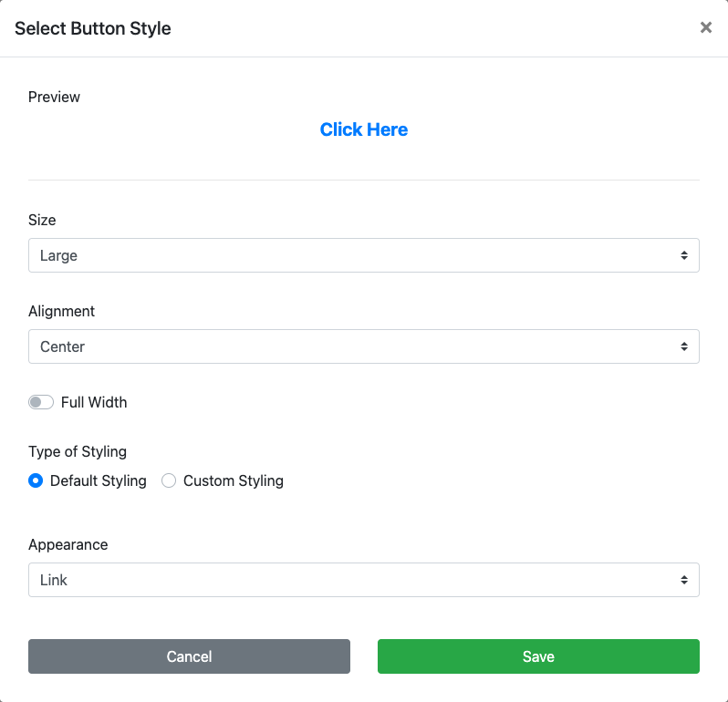Click the Full Width label text
This screenshot has height=702, width=728.
click(x=94, y=402)
